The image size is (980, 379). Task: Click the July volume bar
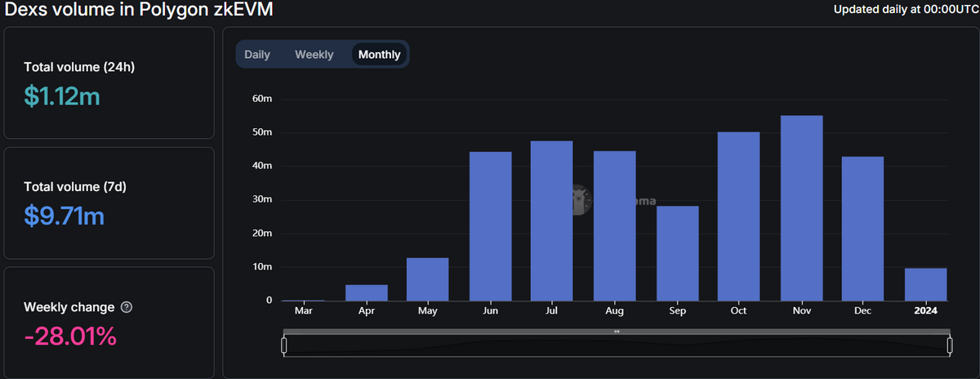551,221
